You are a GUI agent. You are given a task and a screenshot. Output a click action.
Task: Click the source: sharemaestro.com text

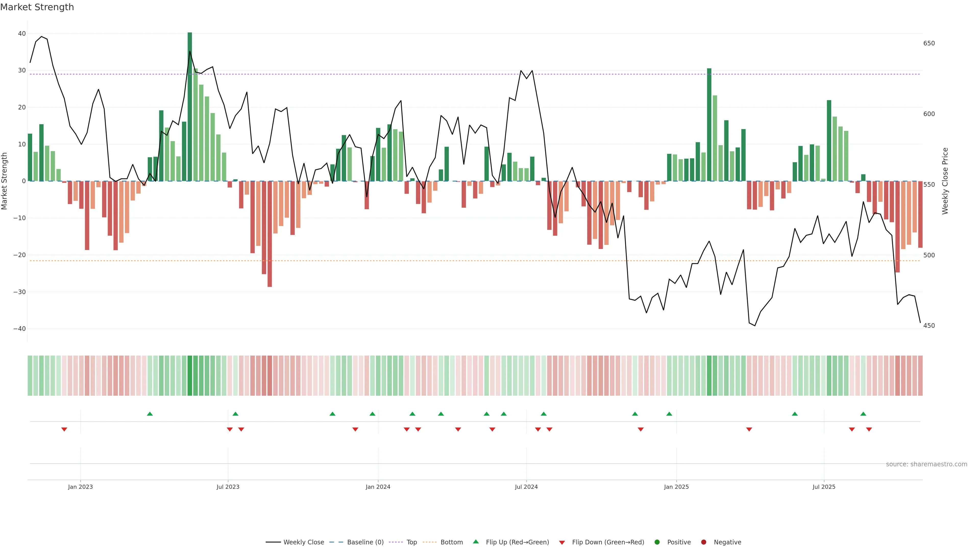click(926, 464)
